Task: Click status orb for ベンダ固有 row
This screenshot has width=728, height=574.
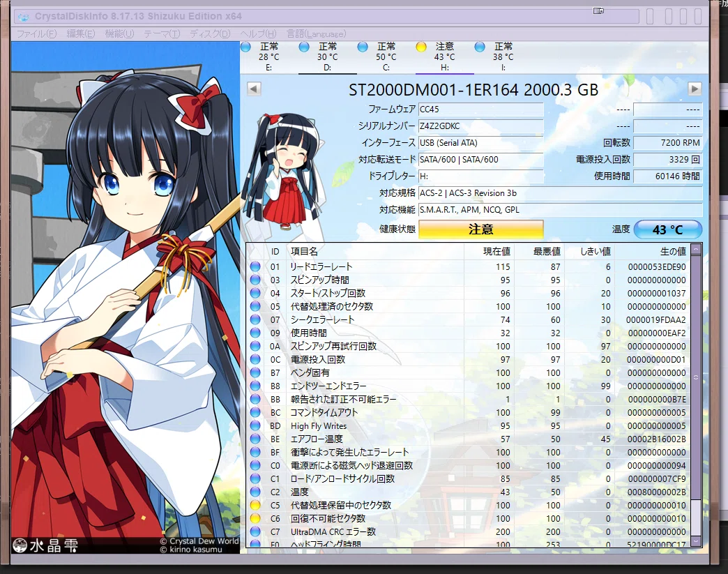Action: pos(255,372)
